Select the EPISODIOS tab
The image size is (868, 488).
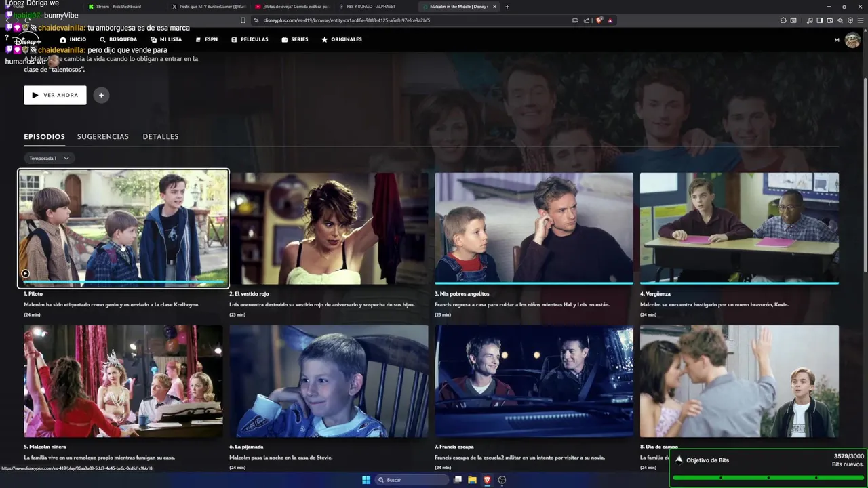[44, 136]
